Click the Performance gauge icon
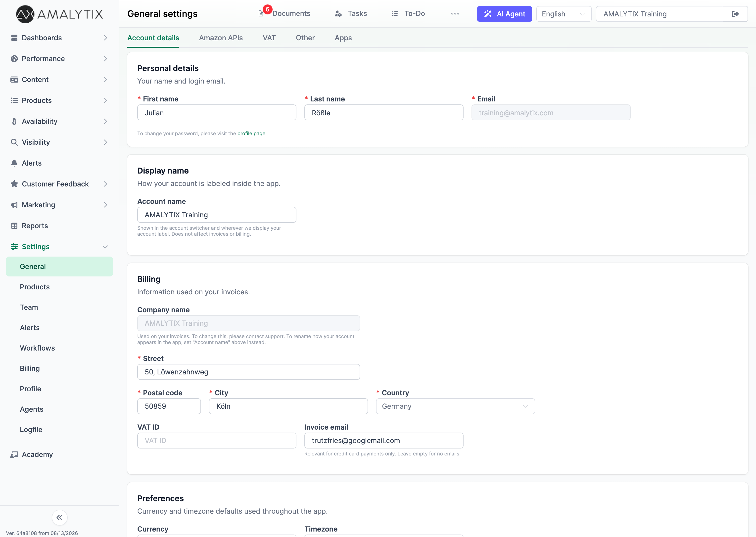Viewport: 756px width, 537px height. [x=14, y=58]
